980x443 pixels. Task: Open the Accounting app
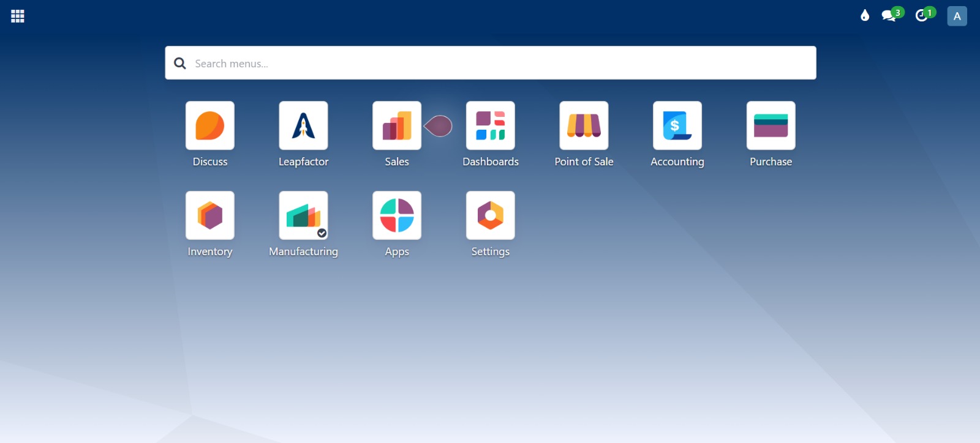(677, 125)
